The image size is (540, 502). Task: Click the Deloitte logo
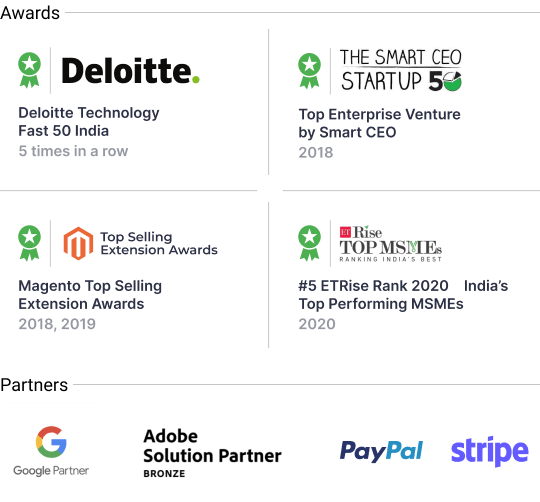tap(131, 71)
